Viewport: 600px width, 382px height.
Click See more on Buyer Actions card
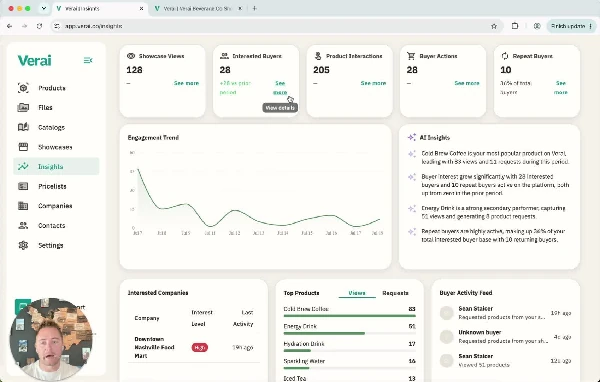[467, 83]
